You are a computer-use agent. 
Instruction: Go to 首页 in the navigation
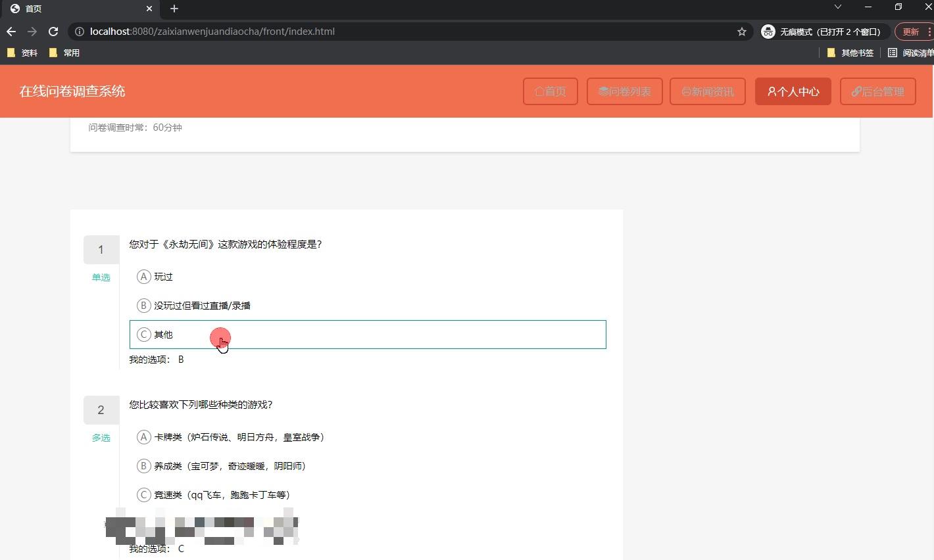click(x=551, y=91)
